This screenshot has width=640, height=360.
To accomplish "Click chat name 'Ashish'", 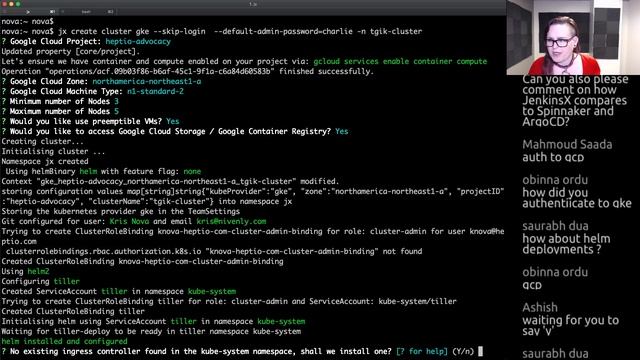I will tap(540, 307).
